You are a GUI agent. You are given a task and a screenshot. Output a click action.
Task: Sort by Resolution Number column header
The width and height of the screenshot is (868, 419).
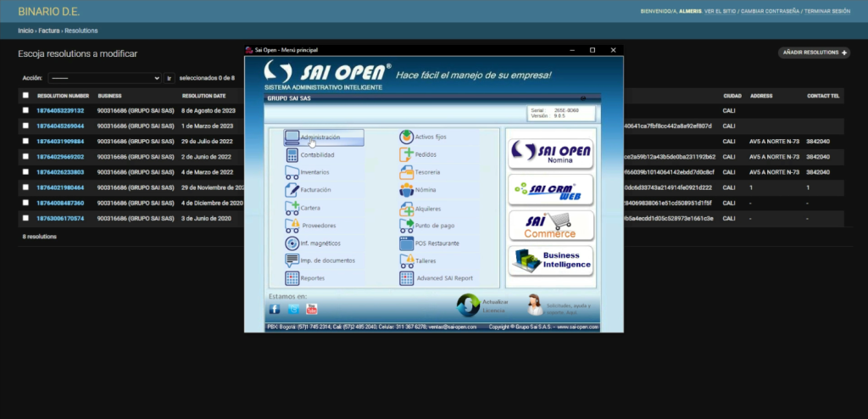tap(63, 96)
